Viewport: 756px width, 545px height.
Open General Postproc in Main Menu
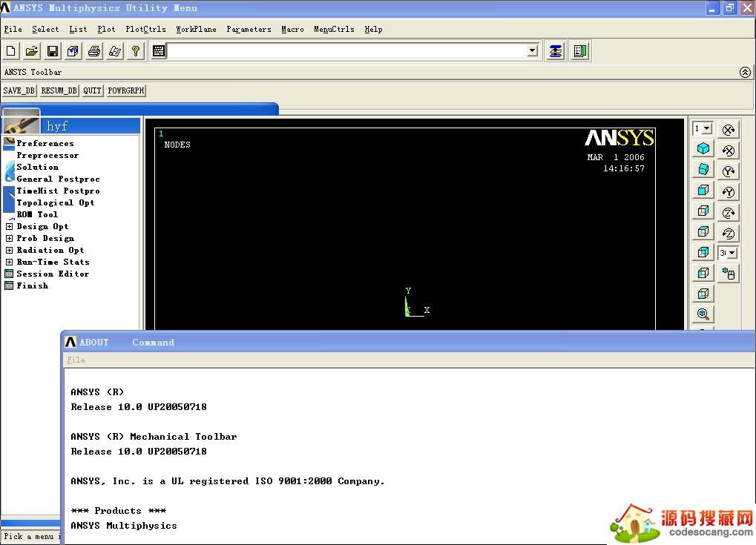59,179
